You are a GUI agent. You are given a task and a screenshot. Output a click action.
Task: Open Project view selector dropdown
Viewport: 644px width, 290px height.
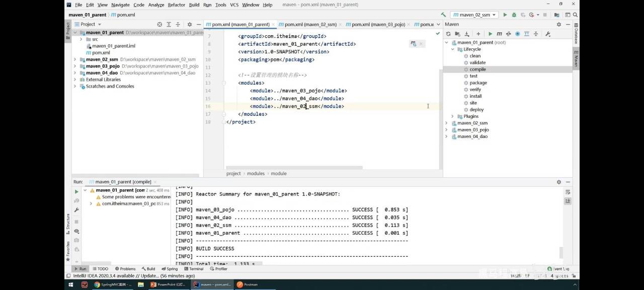88,24
